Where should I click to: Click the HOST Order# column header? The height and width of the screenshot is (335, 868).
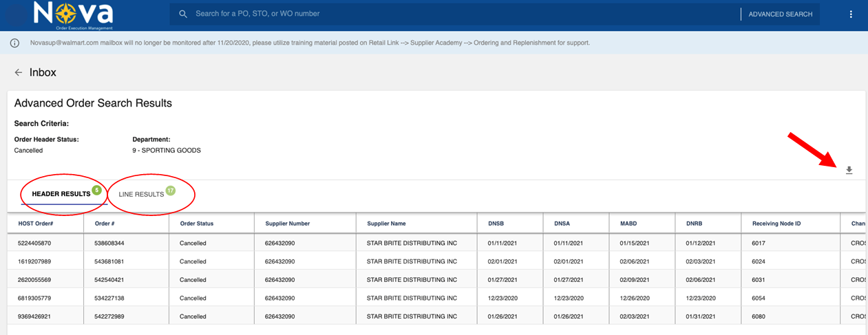pos(36,224)
